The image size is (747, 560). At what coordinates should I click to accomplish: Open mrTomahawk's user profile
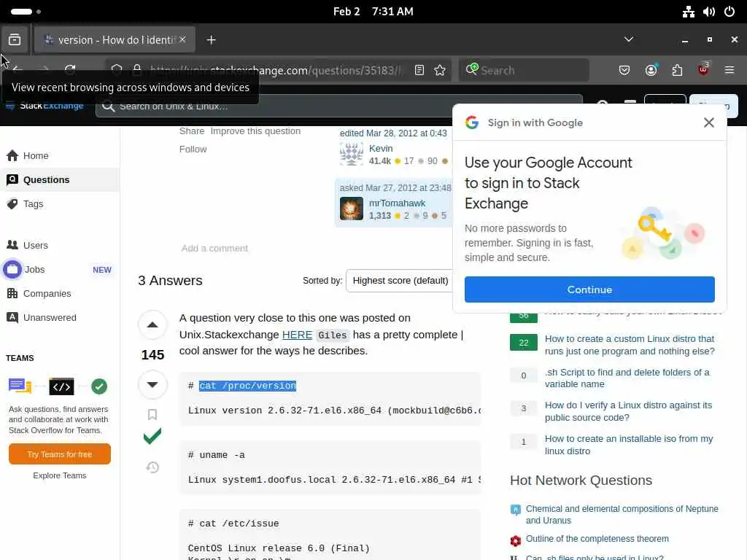tap(397, 203)
